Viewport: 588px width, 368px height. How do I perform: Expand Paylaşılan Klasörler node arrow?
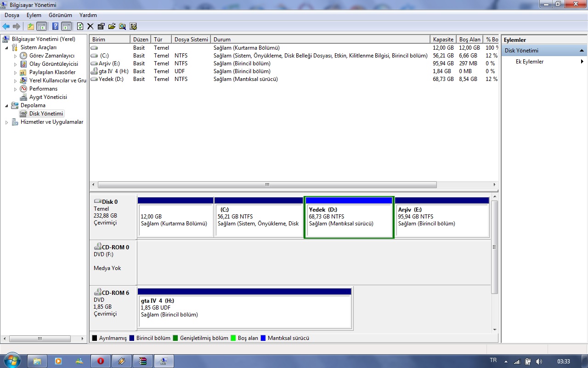tap(15, 72)
